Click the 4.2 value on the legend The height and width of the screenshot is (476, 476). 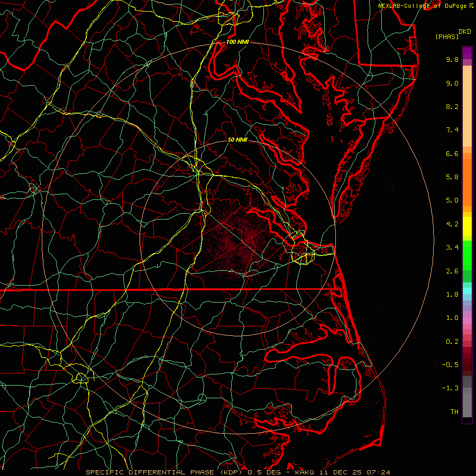coord(452,224)
